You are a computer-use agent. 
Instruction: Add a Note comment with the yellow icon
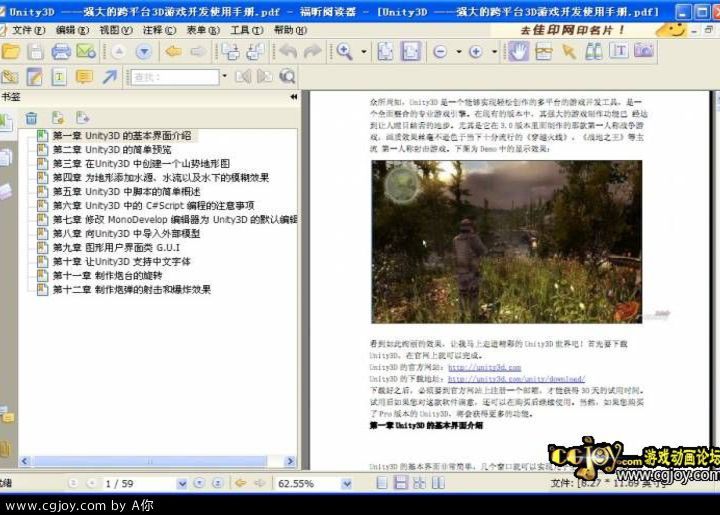point(84,77)
